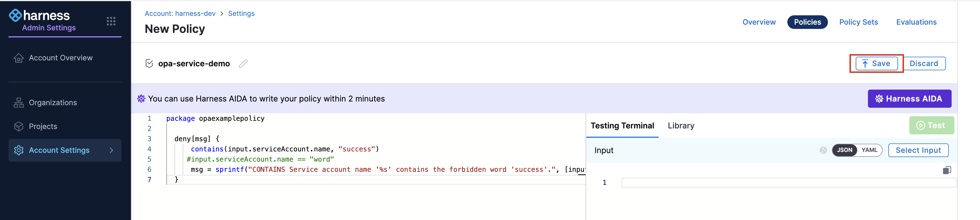Launch Harness AIDA assistant
This screenshot has width=980, height=220.
[x=909, y=99]
